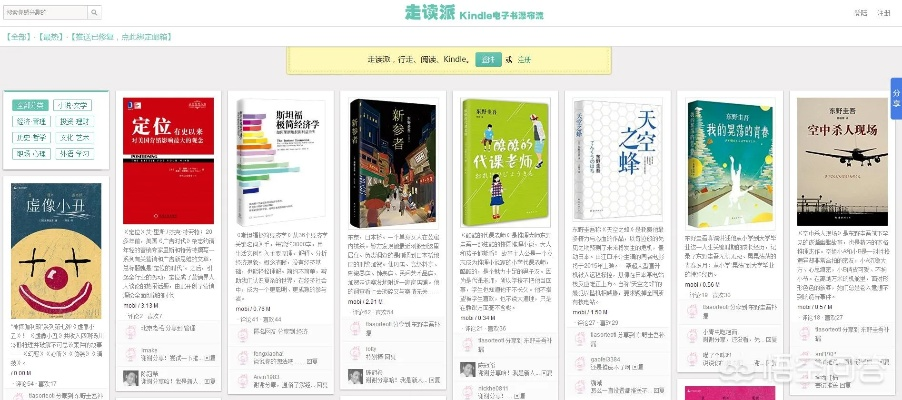Viewport: 902px width, 400px height.
Task: Open the 走读派 site logo
Action: pos(475,13)
